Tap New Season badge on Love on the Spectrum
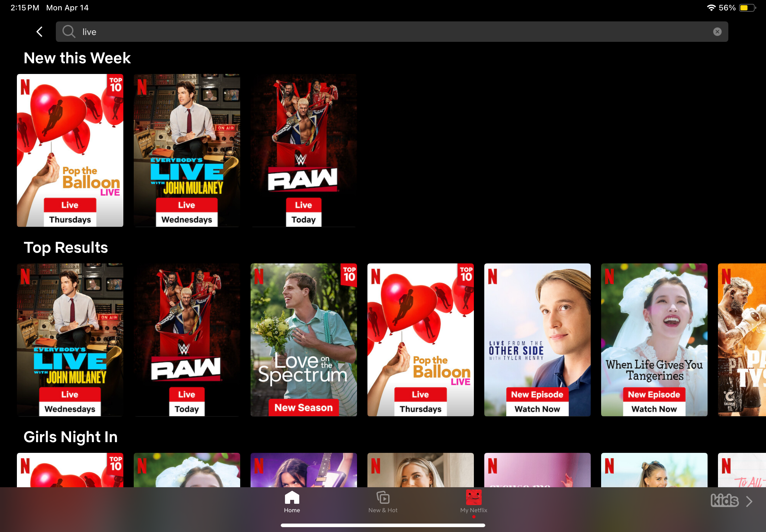Screen dimensions: 766x532 303,407
